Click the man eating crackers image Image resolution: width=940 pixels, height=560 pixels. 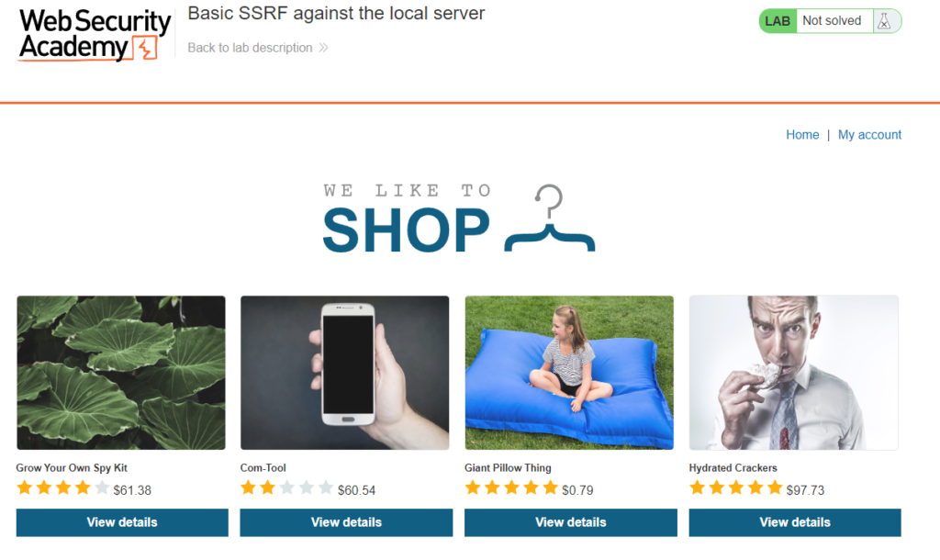coord(794,373)
